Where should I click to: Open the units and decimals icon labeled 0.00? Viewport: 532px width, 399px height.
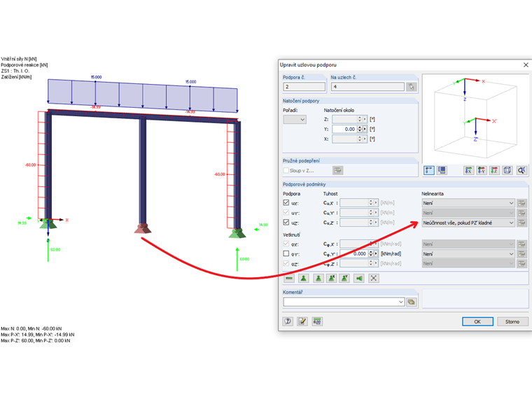(x=317, y=321)
